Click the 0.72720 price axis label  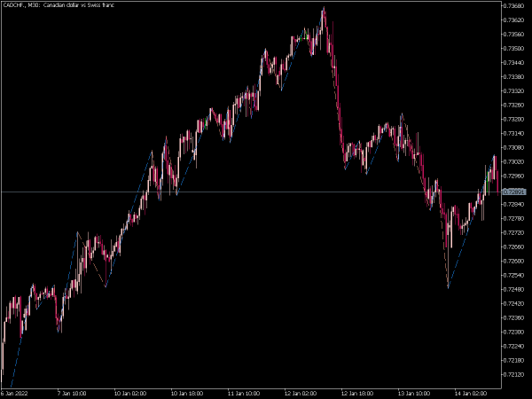click(x=514, y=232)
